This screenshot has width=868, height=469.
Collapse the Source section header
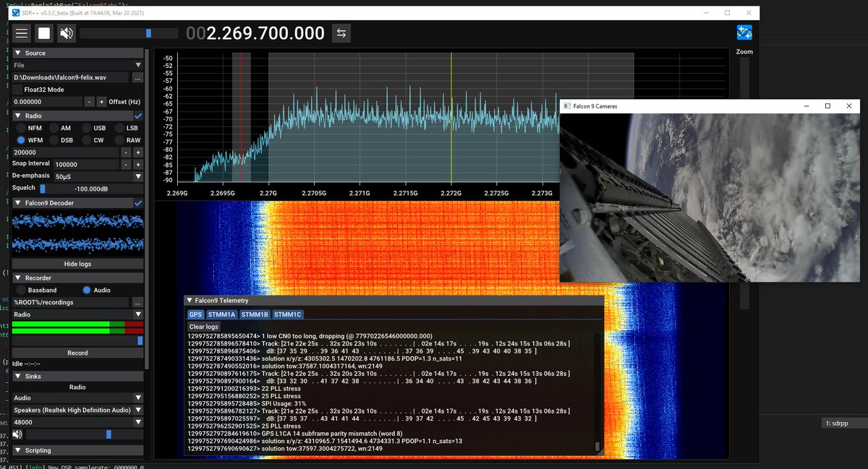click(x=77, y=53)
